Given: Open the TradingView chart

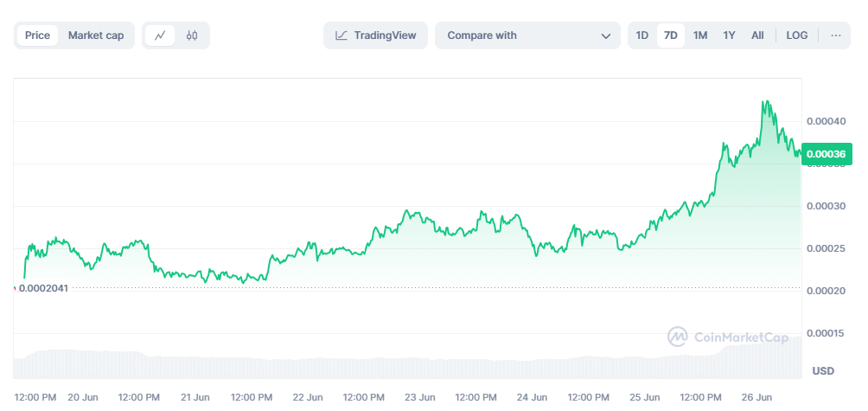Looking at the screenshot, I should point(376,35).
